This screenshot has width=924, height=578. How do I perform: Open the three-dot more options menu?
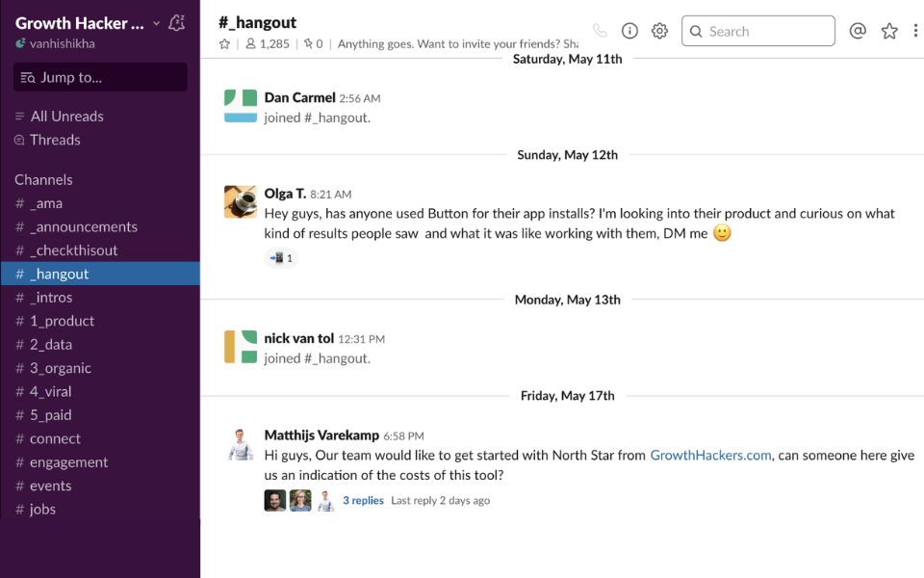[x=916, y=31]
